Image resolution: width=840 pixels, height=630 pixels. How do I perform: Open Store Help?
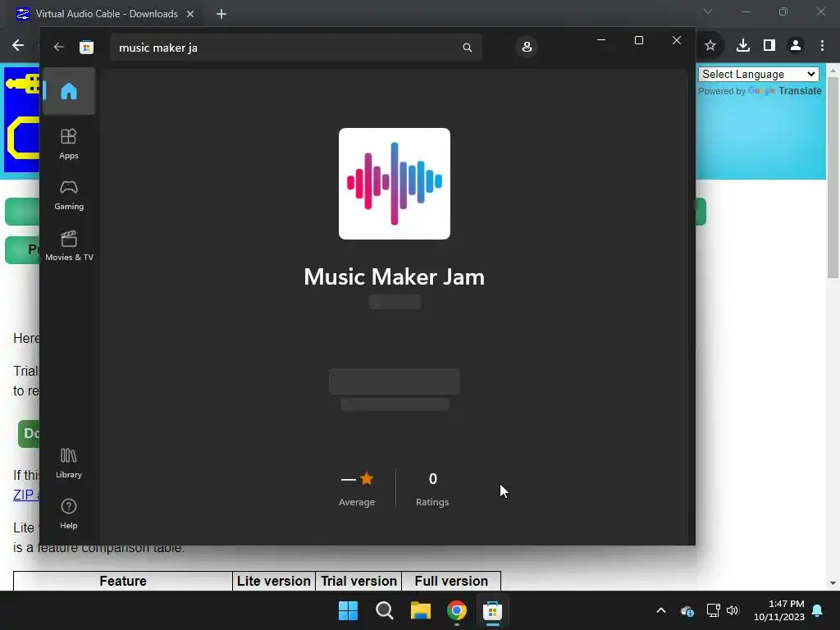point(69,514)
